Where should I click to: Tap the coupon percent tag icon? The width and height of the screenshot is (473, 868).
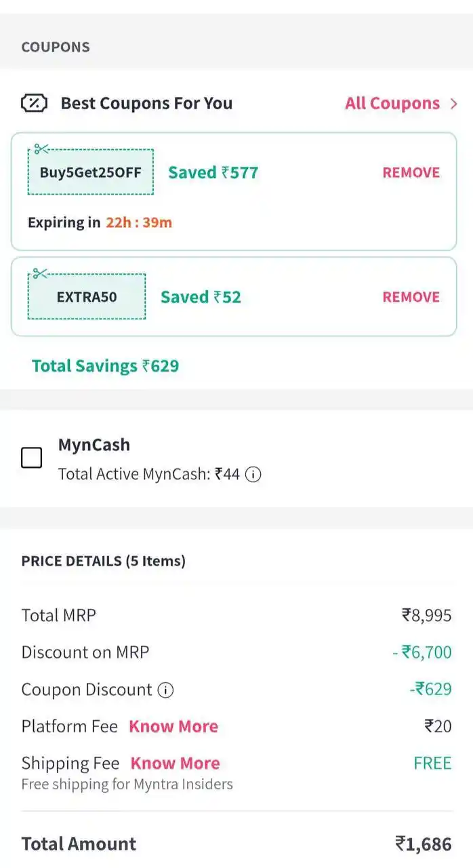(34, 103)
